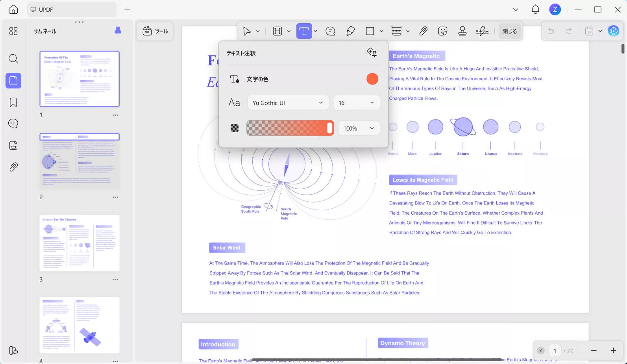Expand the text comment tool options
The height and width of the screenshot is (364, 627).
(315, 31)
